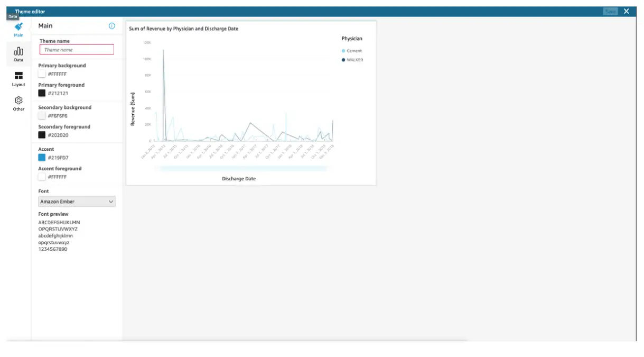
Task: Close the Theme editor with the X
Action: coord(627,11)
